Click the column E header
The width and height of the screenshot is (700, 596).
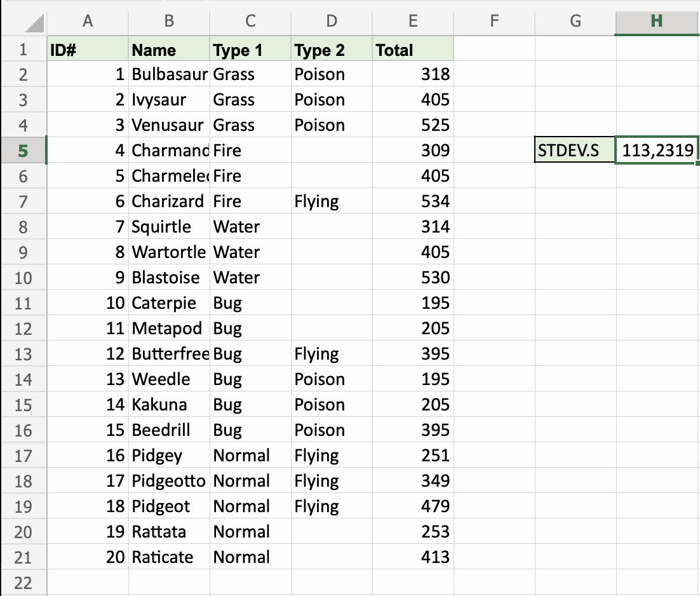413,21
